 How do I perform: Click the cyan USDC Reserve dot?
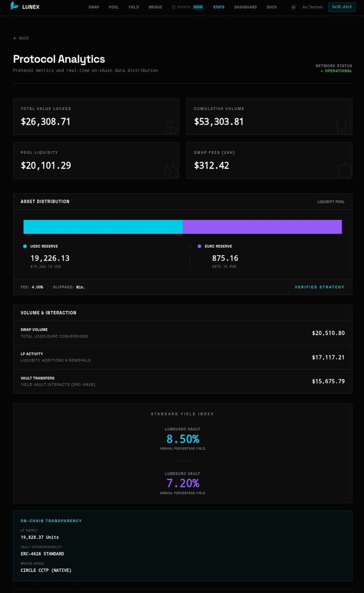(25, 246)
